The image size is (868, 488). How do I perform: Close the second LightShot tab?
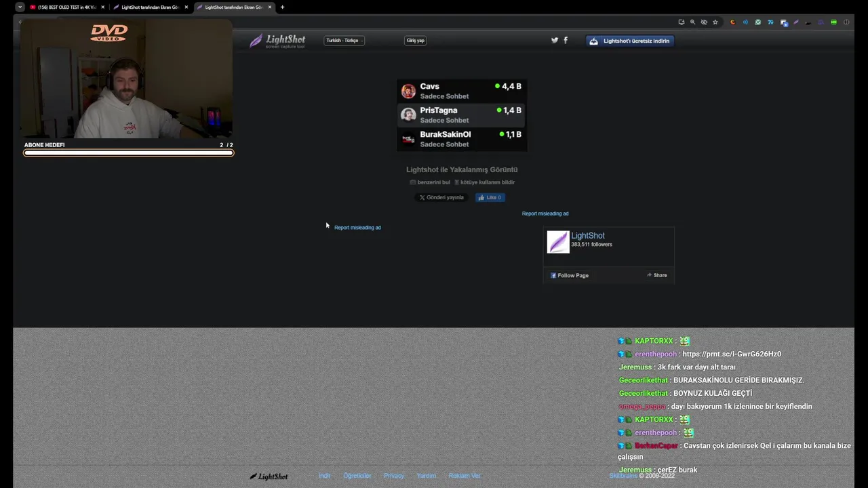(186, 7)
